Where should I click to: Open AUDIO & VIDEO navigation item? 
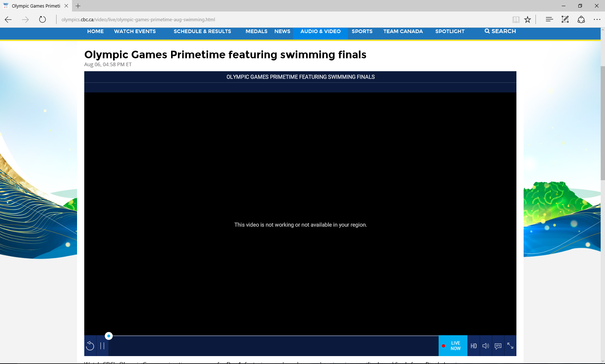pyautogui.click(x=321, y=31)
